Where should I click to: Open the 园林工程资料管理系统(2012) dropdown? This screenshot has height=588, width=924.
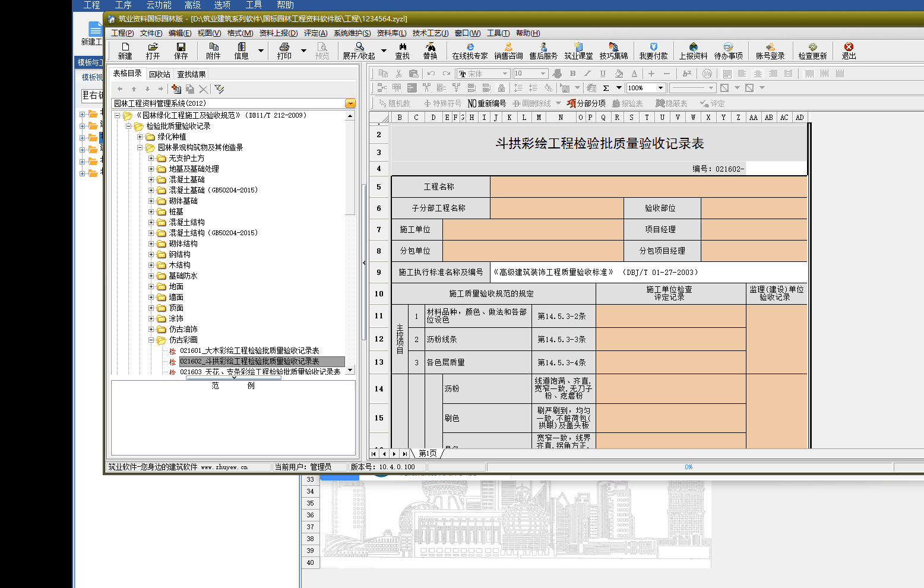click(350, 103)
